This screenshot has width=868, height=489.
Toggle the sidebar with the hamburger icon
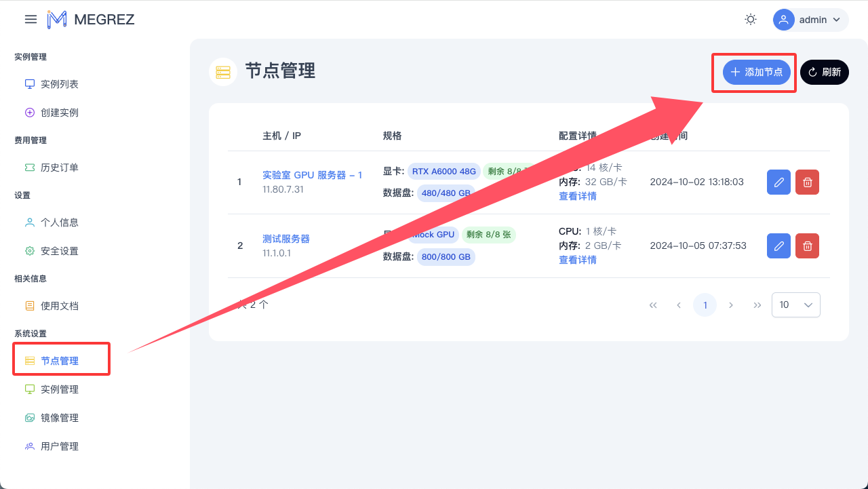[x=31, y=20]
